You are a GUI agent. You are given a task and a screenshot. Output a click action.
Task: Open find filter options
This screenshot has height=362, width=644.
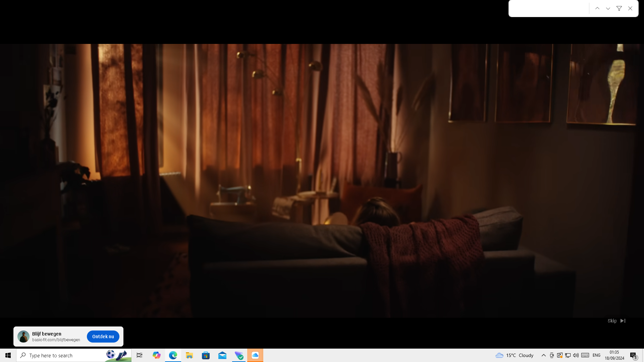619,9
